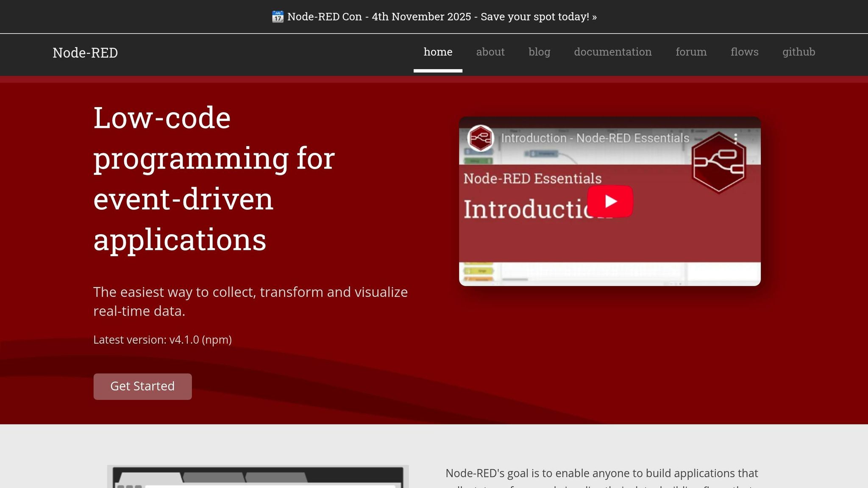Open the blog section
Screen dimensions: 868x488
click(x=539, y=52)
